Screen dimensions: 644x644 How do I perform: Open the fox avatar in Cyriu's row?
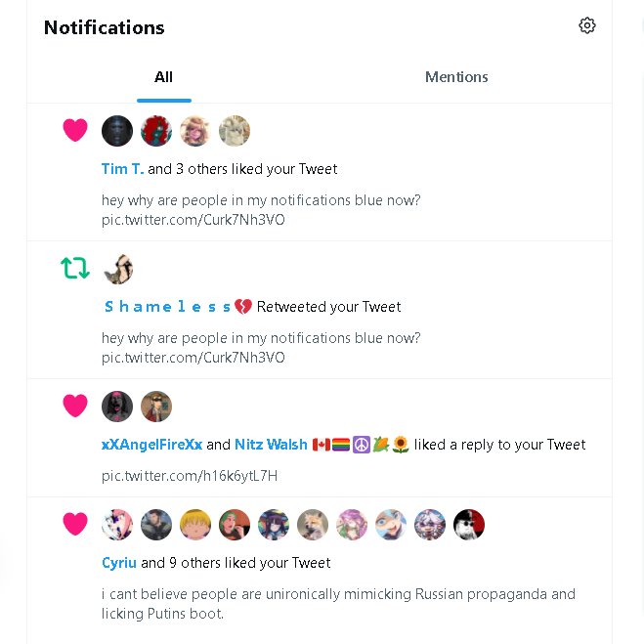pos(313,525)
